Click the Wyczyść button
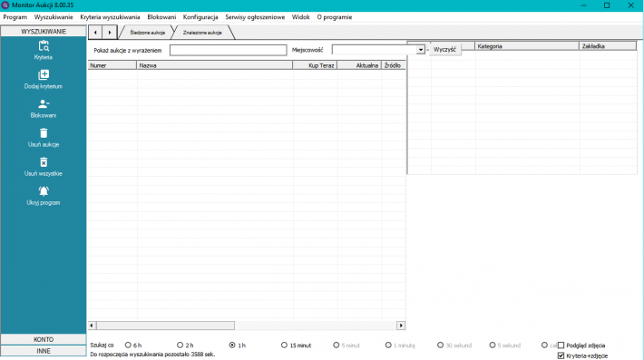The width and height of the screenshot is (644, 360). pyautogui.click(x=444, y=49)
